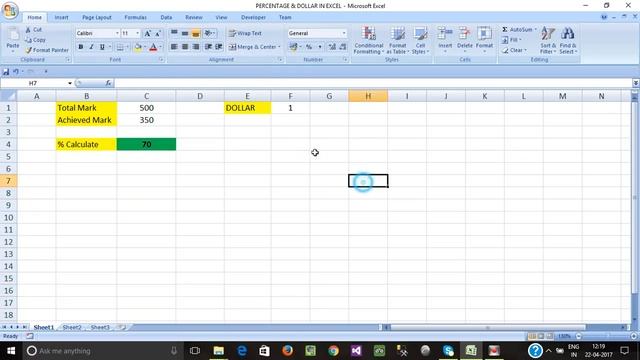Click Decrease Decimal
This screenshot has height=360, width=640.
(343, 47)
